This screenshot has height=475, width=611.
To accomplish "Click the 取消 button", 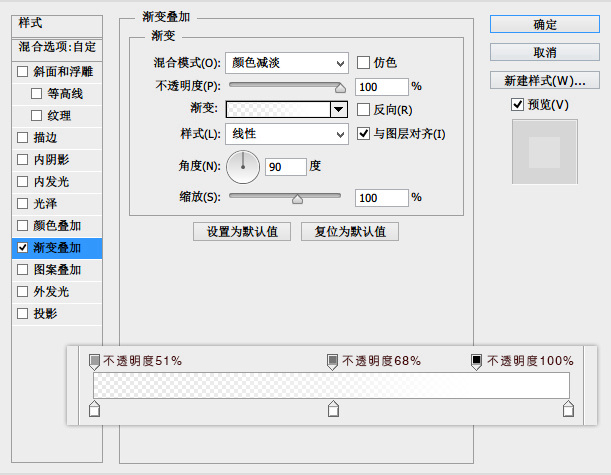I will coord(545,52).
